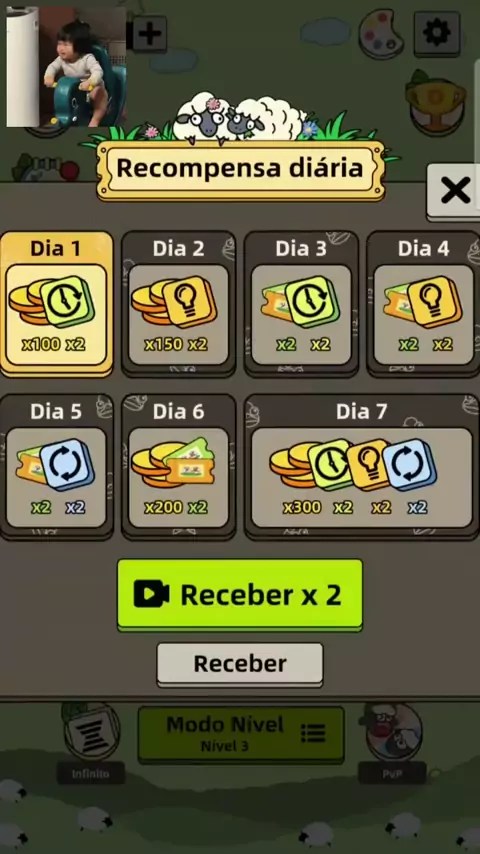Image resolution: width=480 pixels, height=854 pixels.
Task: Open the level list icon
Action: click(x=313, y=733)
